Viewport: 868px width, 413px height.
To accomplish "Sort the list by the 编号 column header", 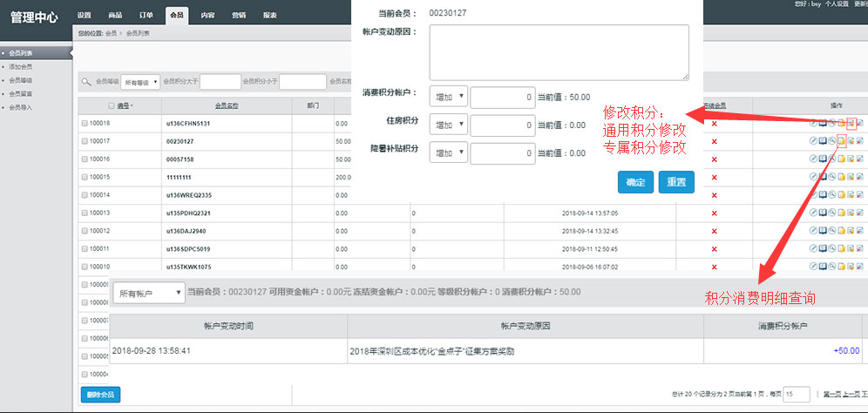I will click(125, 105).
